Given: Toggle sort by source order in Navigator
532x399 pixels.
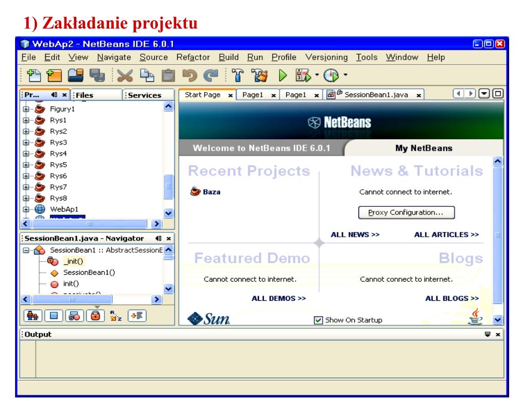Looking at the screenshot, I should 137,316.
